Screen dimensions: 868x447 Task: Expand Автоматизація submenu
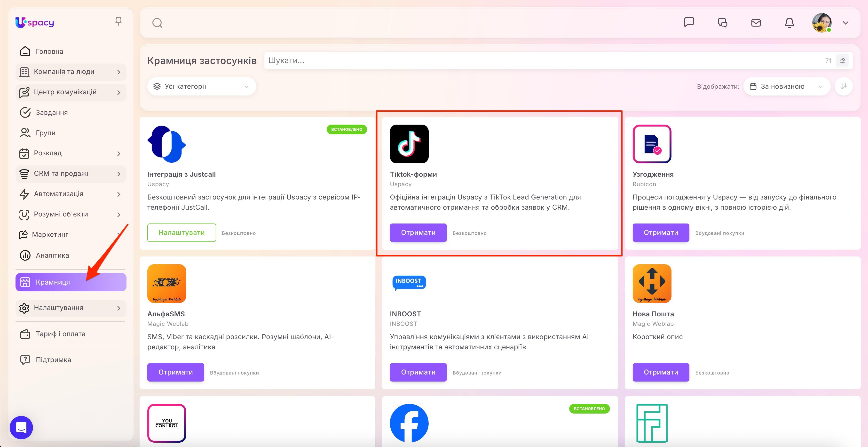point(71,194)
